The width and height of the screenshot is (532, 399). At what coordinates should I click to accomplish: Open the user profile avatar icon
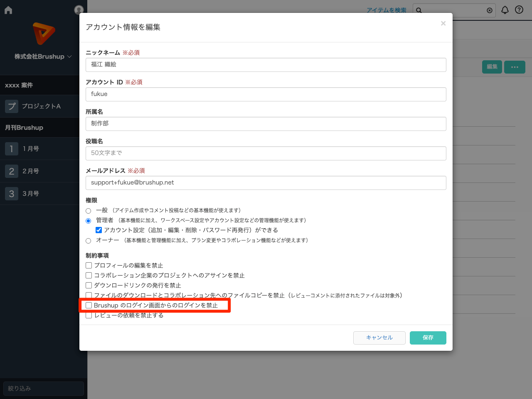tap(79, 10)
